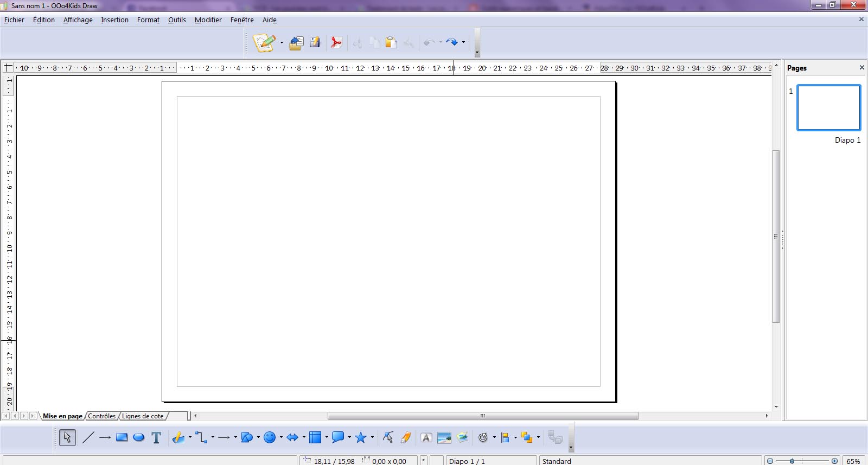
Task: Activate the Text tool
Action: pos(156,437)
